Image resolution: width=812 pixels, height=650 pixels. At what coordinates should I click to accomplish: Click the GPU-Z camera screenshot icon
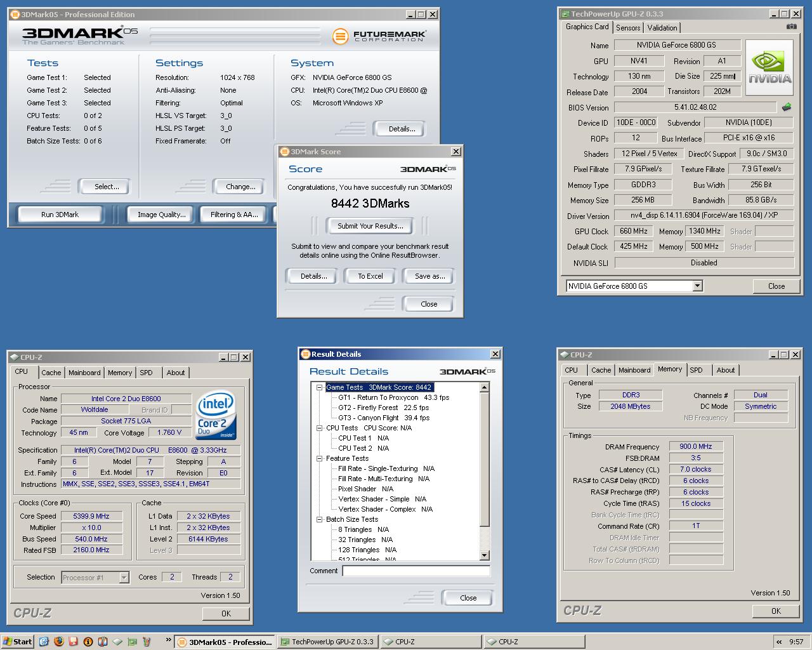[791, 27]
